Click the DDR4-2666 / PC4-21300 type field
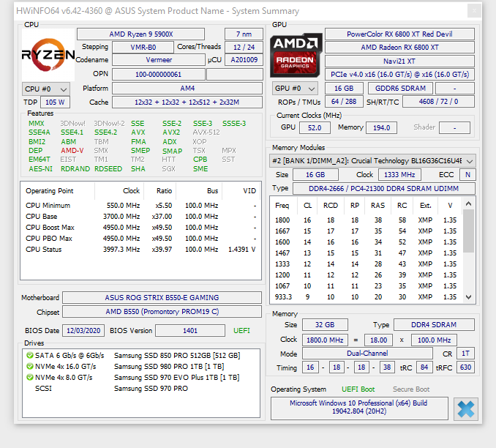The image size is (496, 448). point(383,188)
